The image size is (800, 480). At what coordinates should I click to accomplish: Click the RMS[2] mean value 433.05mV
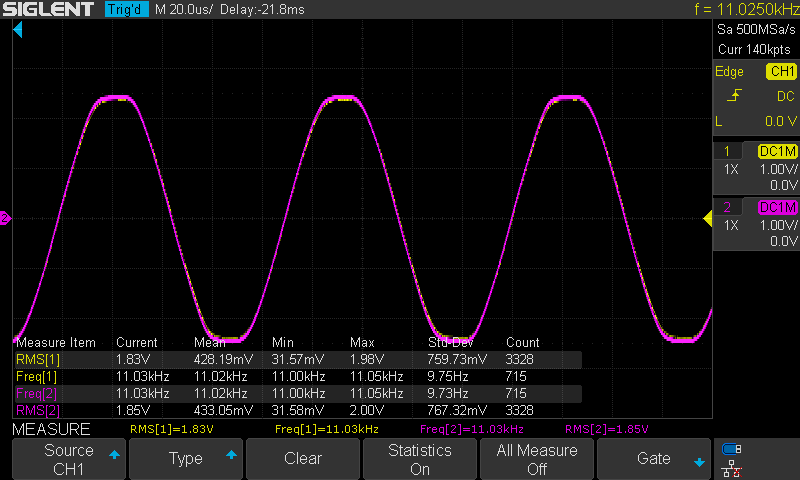click(223, 410)
